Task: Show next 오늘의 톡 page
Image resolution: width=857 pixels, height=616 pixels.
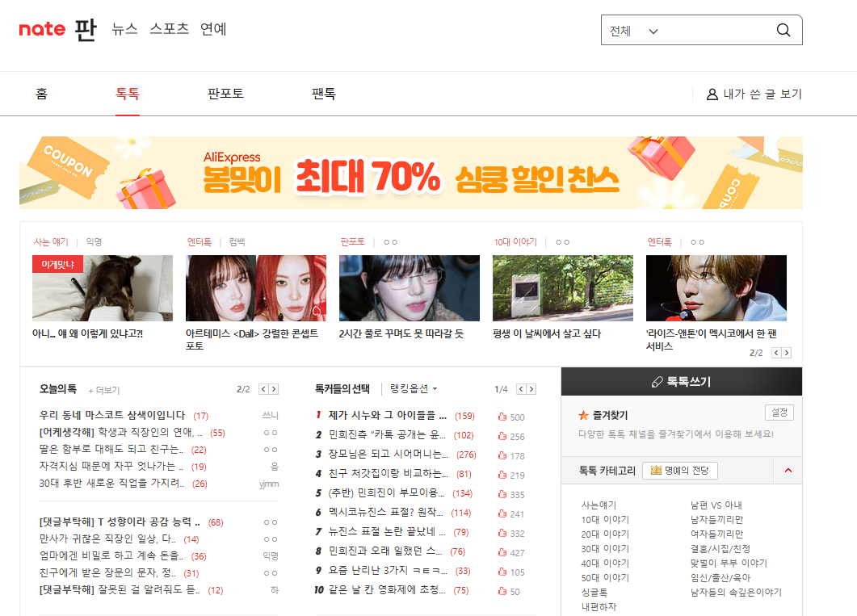Action: click(274, 389)
